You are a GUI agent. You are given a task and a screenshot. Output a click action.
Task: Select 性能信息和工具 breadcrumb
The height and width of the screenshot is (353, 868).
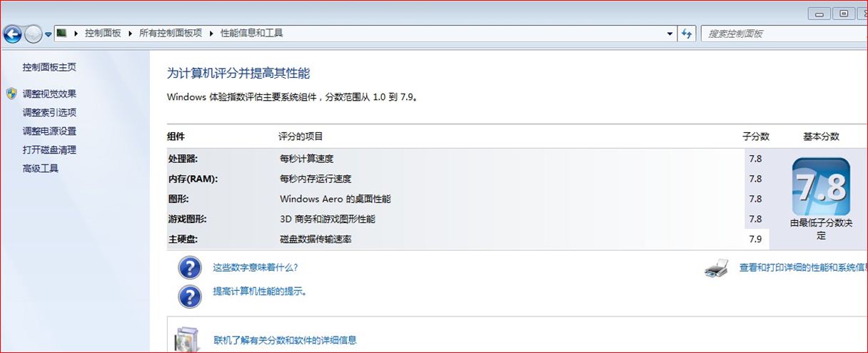coord(252,34)
